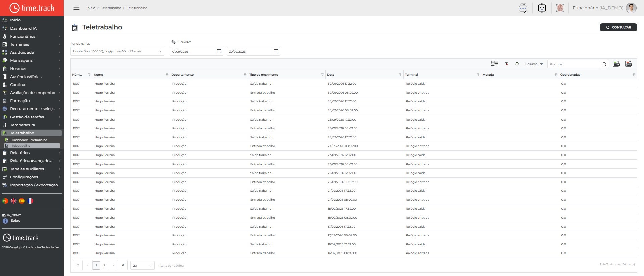
Task: Switch language to English flag
Action: coord(13,201)
